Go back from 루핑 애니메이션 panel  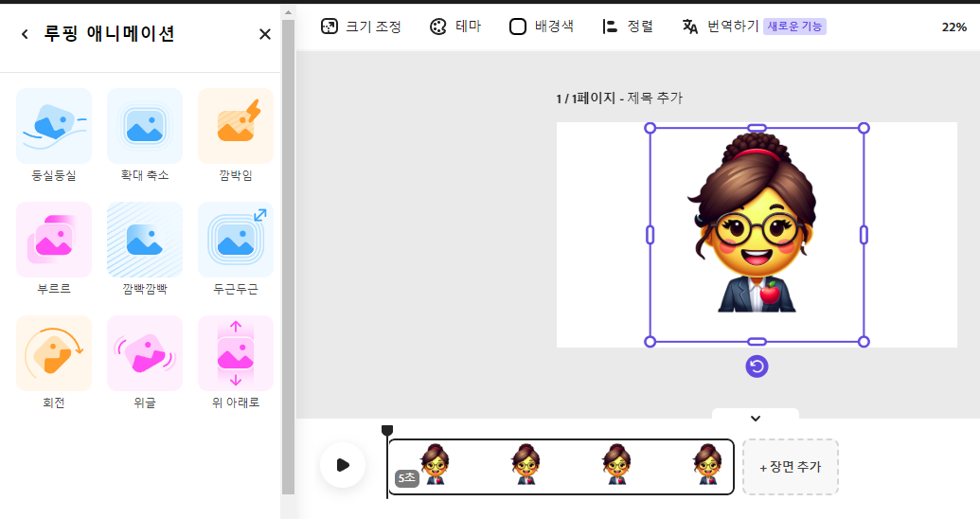coord(25,34)
